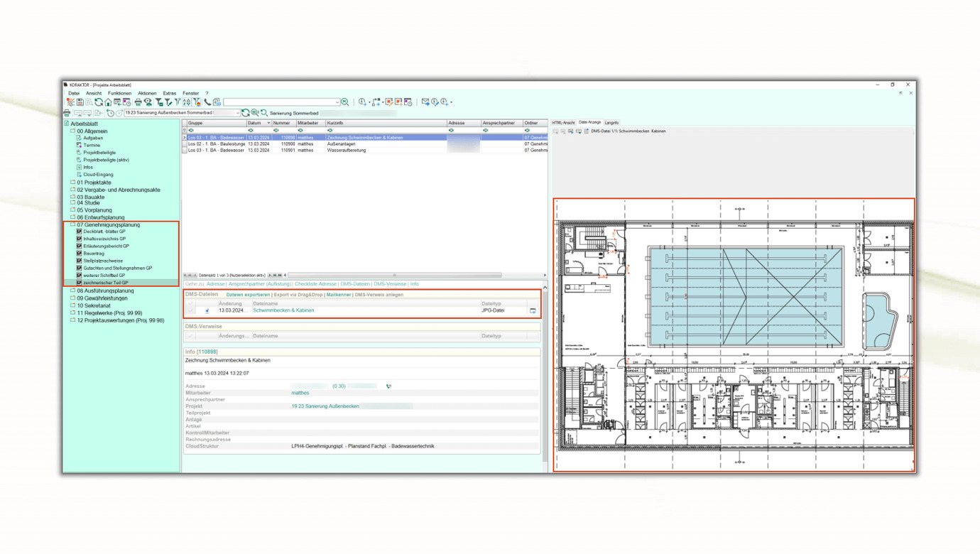Click the green refresh icon beside project dropdown
Viewport: 980px width, 554px height.
tap(246, 113)
